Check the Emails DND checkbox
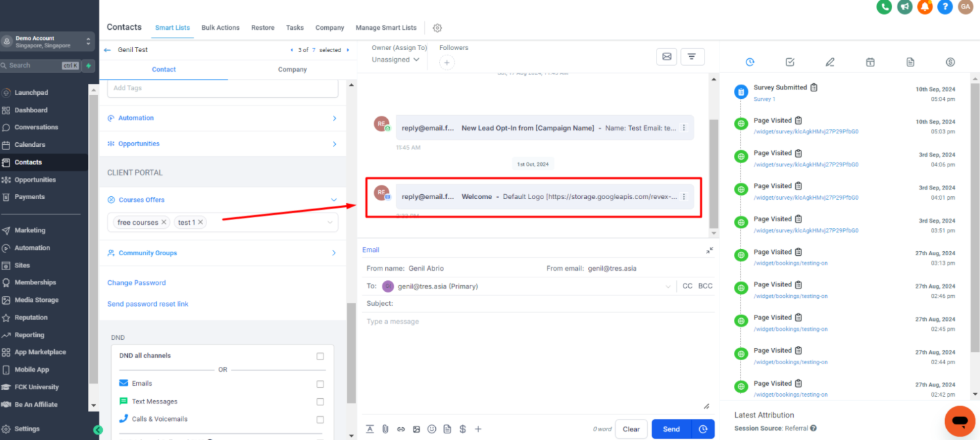 click(x=320, y=384)
